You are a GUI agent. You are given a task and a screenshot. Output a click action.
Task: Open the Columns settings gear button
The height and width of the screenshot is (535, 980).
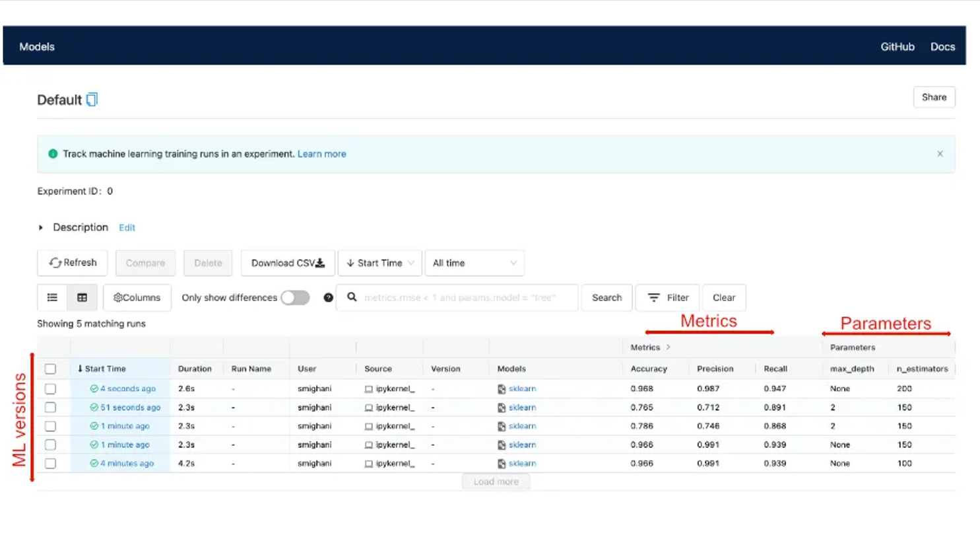click(x=137, y=298)
